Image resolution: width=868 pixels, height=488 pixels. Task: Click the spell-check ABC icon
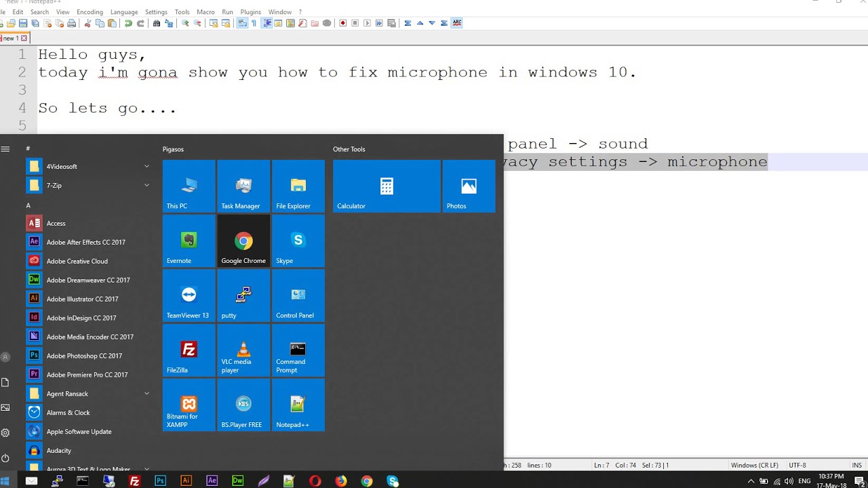(457, 23)
